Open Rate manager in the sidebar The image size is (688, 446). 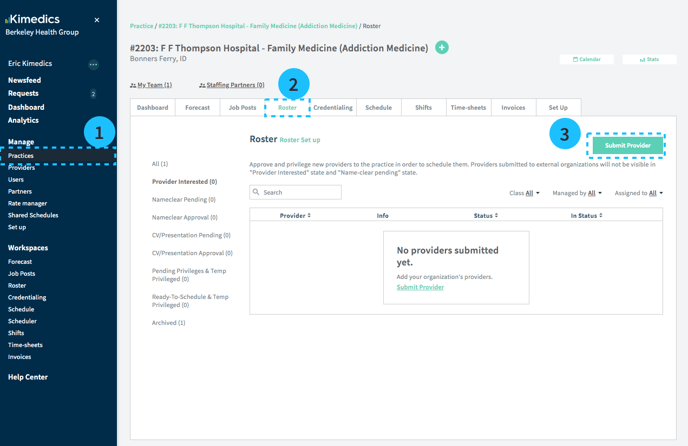[x=28, y=203]
